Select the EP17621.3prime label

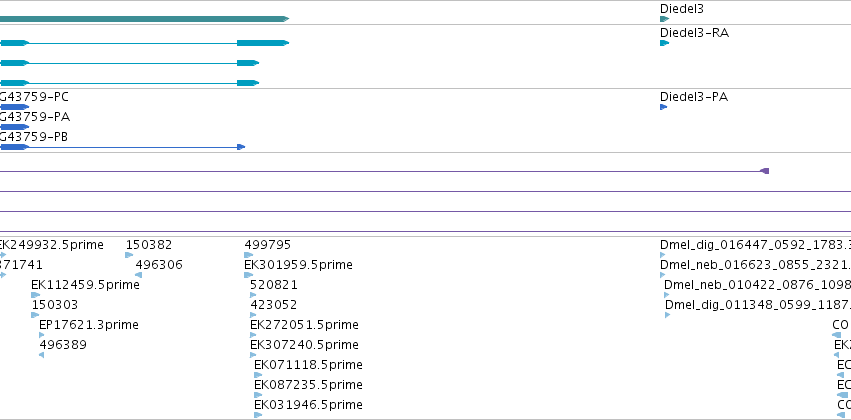click(x=89, y=324)
